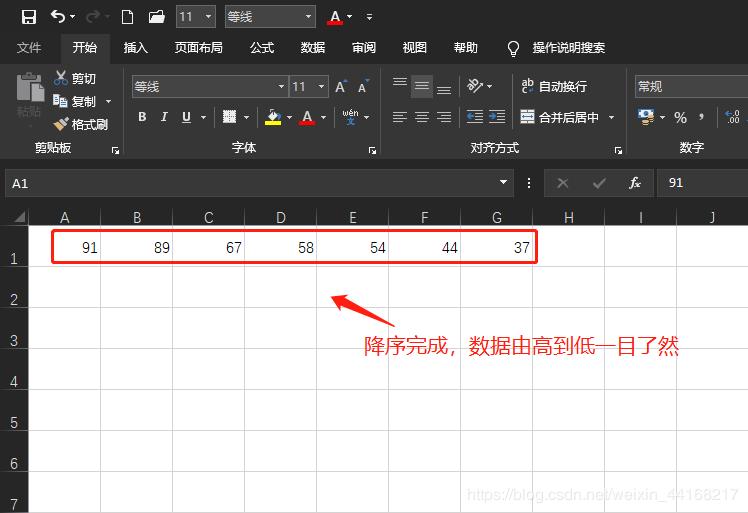Open ribbon font name 等线 dropdown

click(281, 86)
